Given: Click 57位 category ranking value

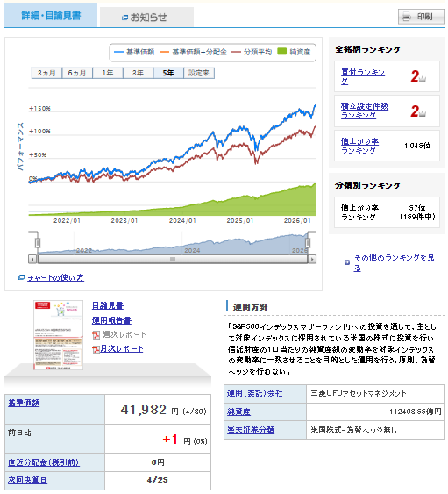Looking at the screenshot, I should tap(417, 208).
